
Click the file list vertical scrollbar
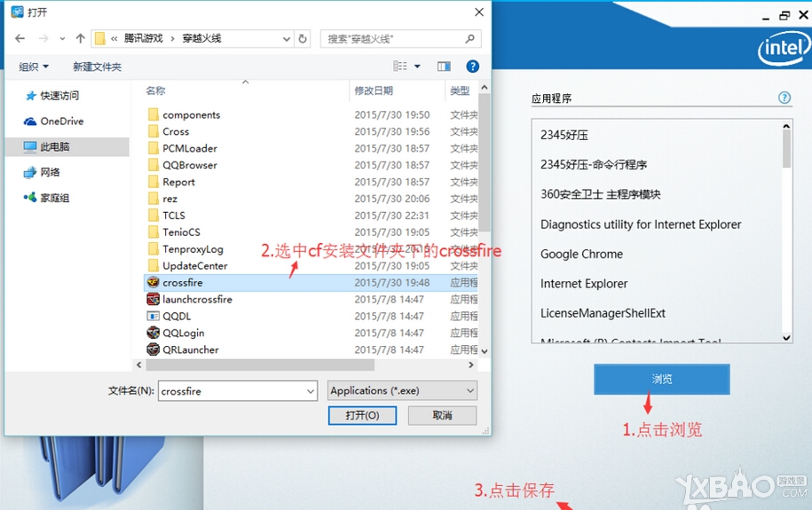[485, 163]
